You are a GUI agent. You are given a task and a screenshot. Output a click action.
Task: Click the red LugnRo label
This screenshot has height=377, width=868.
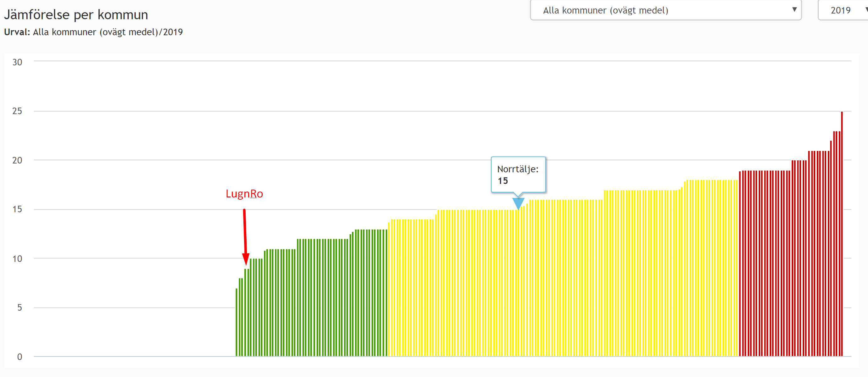click(x=244, y=194)
